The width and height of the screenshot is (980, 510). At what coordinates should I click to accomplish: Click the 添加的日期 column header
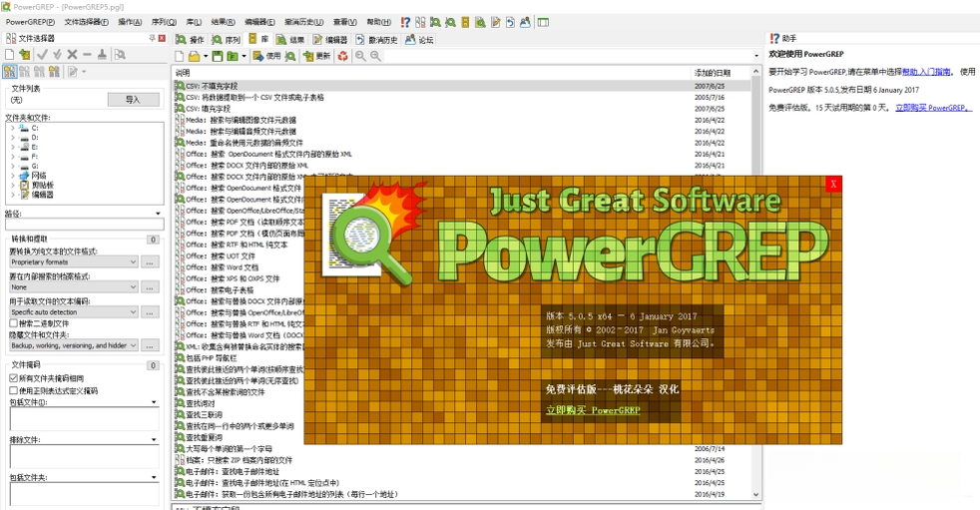[722, 73]
